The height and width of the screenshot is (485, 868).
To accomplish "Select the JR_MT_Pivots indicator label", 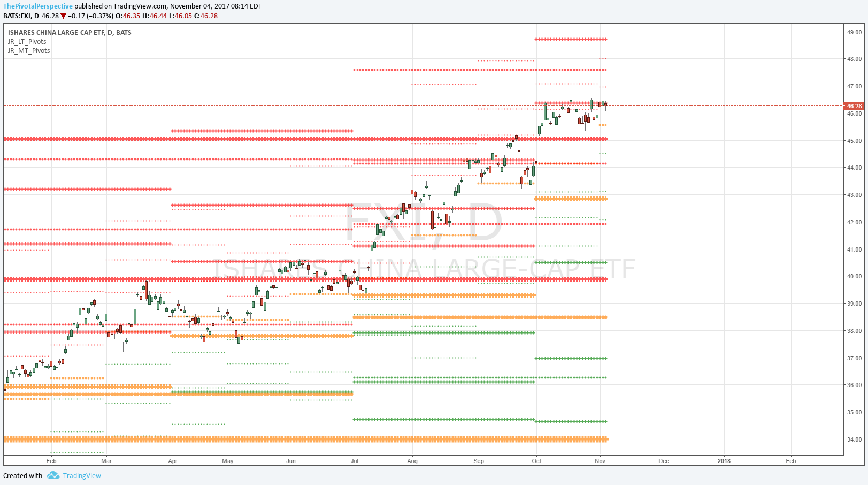I will (29, 51).
